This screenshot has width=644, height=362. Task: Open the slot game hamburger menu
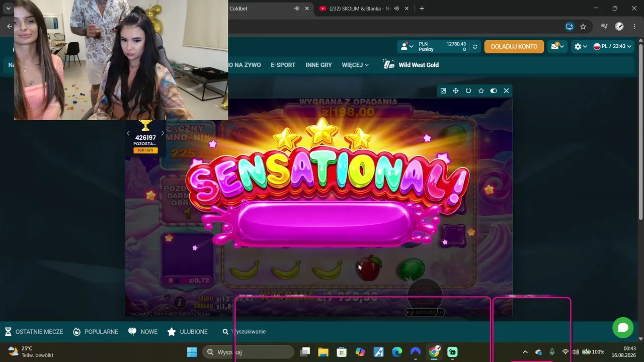coord(168,297)
